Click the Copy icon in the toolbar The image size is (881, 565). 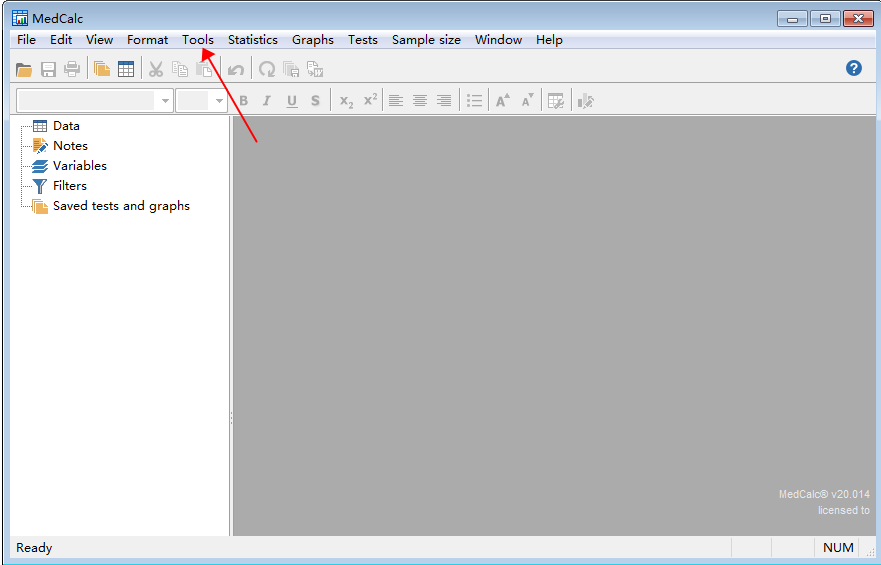click(180, 70)
